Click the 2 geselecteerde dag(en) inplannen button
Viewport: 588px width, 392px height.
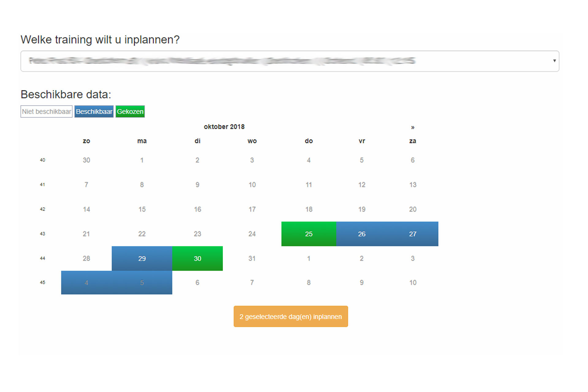[291, 316]
